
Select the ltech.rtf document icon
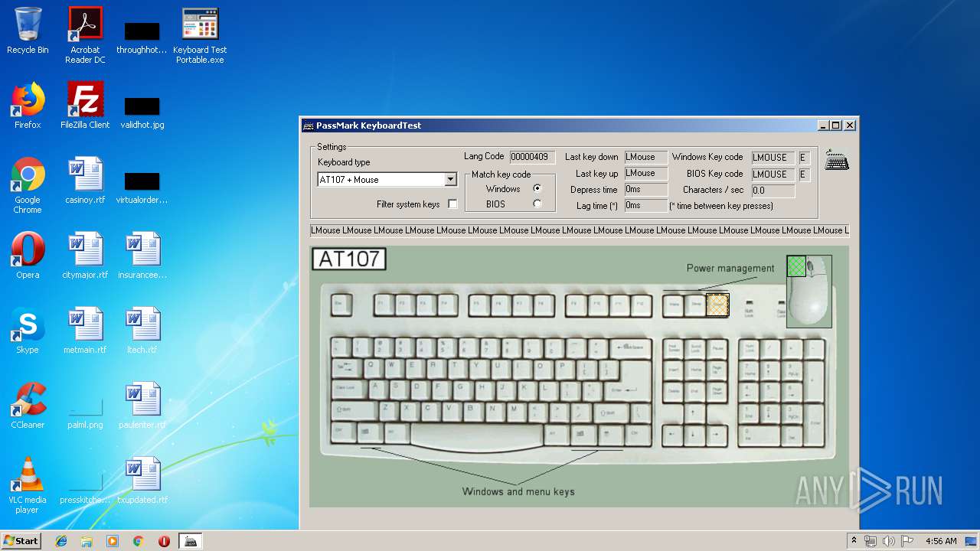pos(142,331)
